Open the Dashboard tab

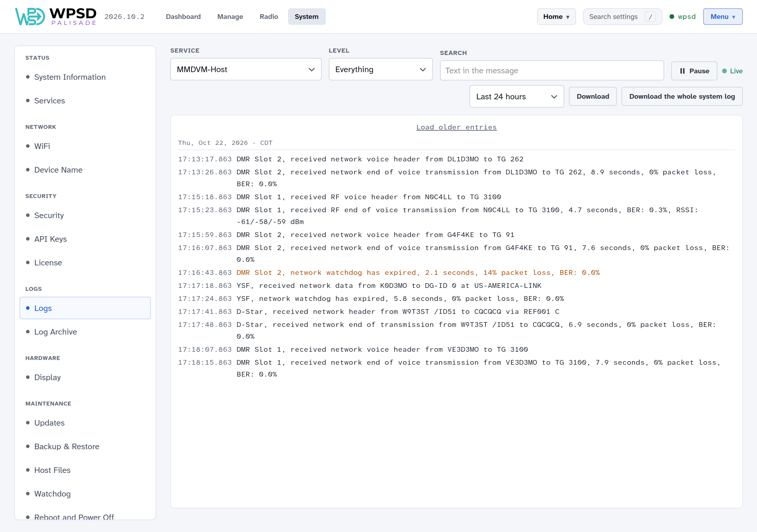tap(183, 17)
